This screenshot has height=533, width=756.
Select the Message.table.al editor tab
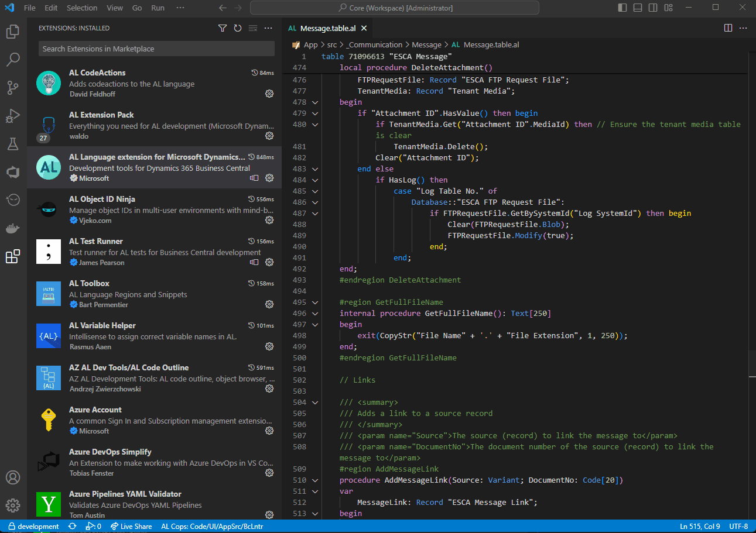(327, 28)
